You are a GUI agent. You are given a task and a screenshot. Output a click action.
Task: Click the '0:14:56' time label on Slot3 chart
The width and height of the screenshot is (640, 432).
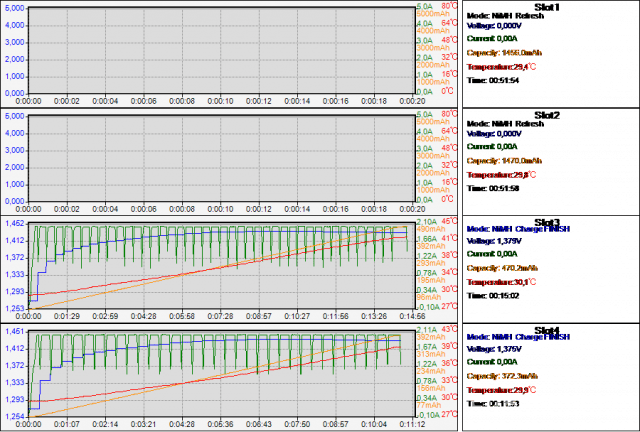pyautogui.click(x=413, y=316)
